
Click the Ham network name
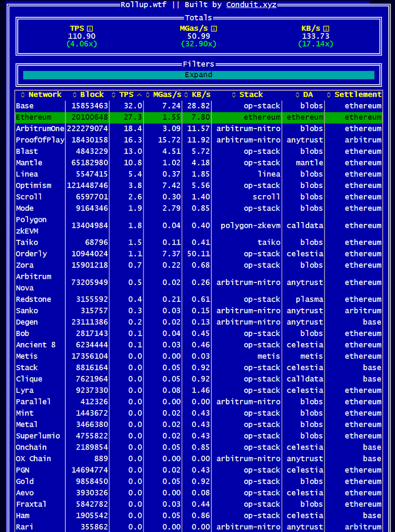22,516
